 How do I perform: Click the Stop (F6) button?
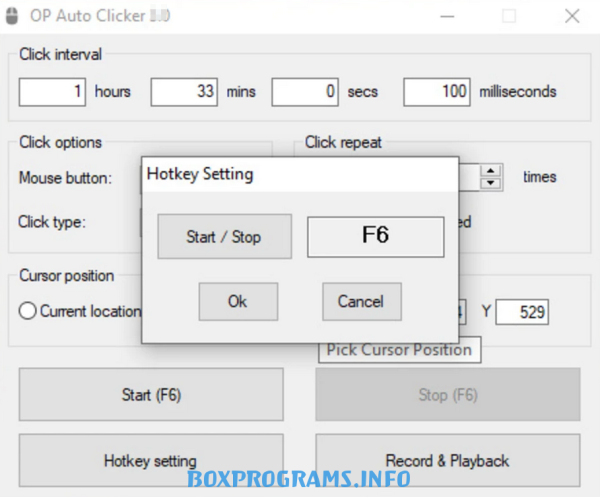point(447,395)
